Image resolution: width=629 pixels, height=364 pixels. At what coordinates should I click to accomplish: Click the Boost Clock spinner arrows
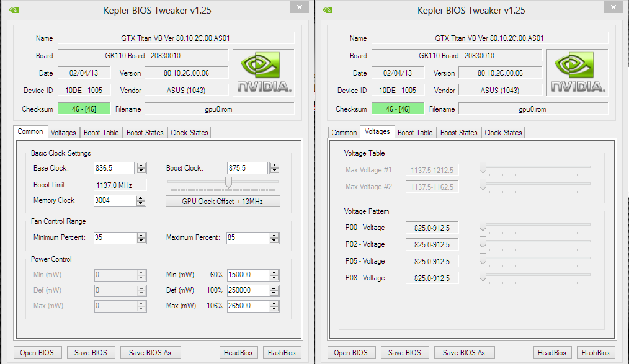click(x=274, y=168)
